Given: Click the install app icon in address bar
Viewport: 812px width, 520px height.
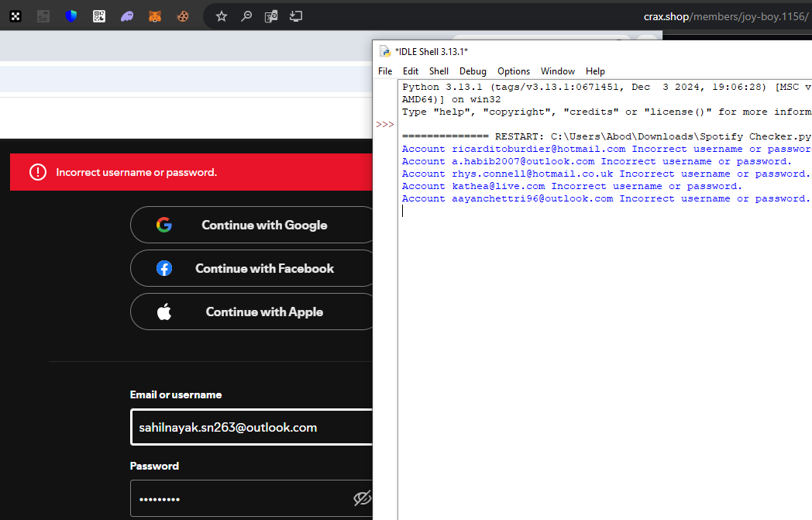Looking at the screenshot, I should tap(296, 15).
